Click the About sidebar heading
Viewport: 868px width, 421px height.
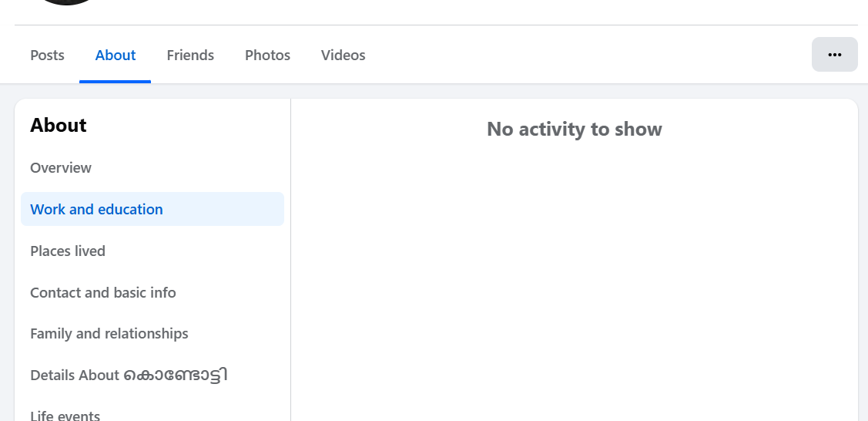pyautogui.click(x=59, y=126)
